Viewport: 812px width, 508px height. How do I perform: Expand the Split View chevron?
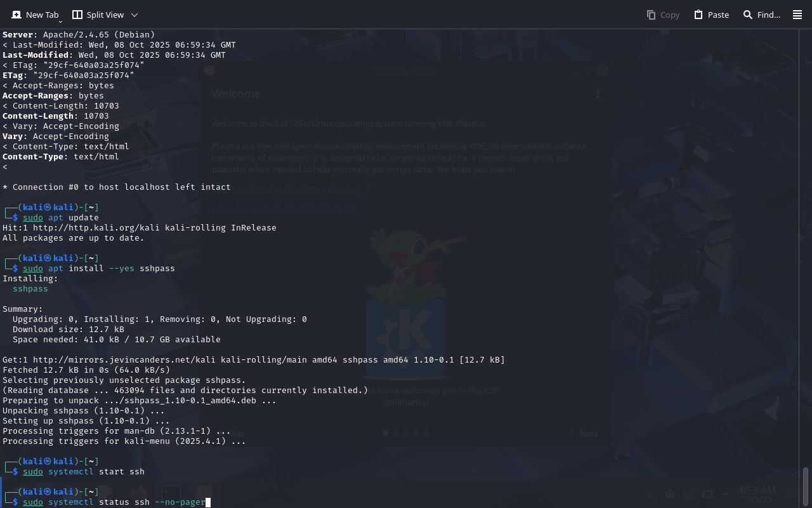134,15
